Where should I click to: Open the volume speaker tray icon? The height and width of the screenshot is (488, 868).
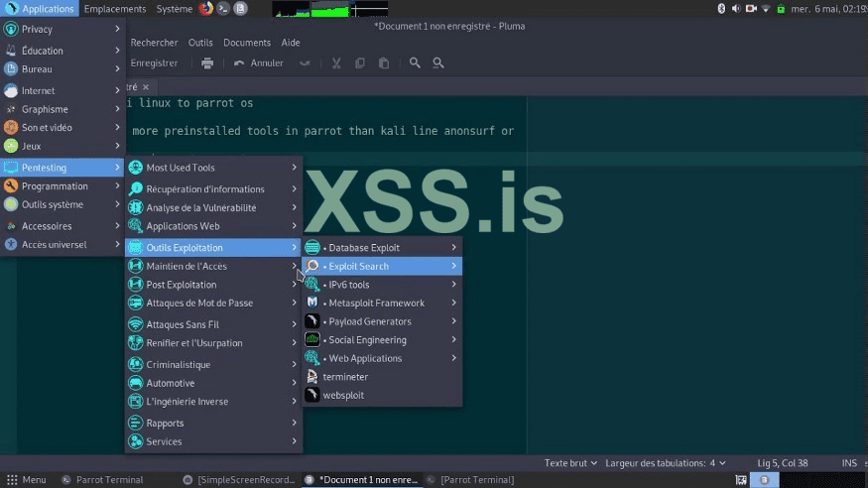(x=736, y=8)
